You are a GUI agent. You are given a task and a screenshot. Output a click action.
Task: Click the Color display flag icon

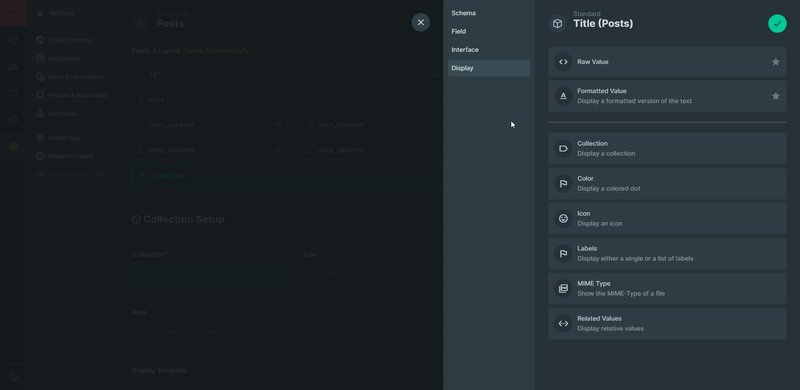coord(563,183)
